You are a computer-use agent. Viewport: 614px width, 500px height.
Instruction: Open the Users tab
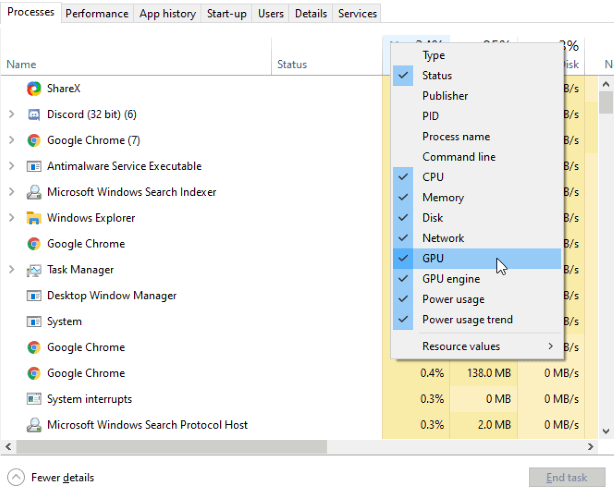pyautogui.click(x=271, y=14)
